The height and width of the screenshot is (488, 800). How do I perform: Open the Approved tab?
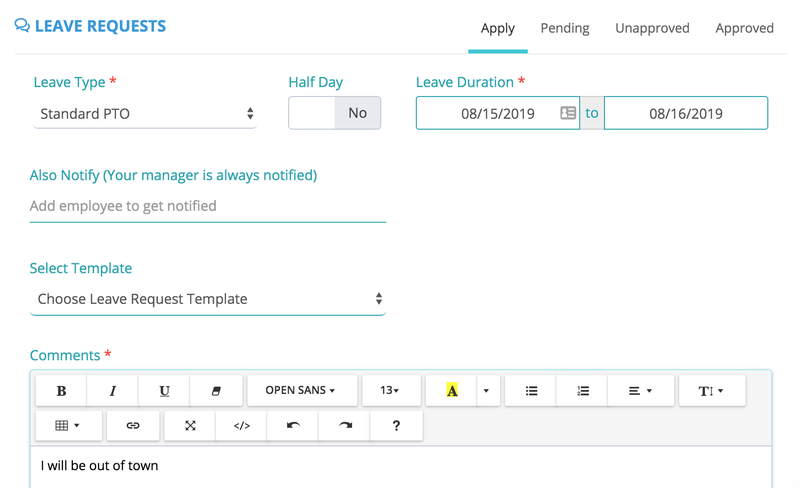(744, 28)
